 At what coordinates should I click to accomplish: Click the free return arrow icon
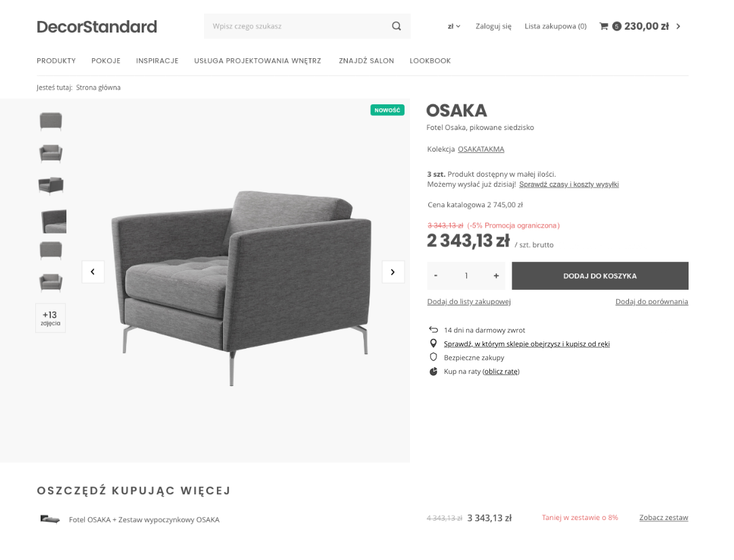[x=433, y=330]
